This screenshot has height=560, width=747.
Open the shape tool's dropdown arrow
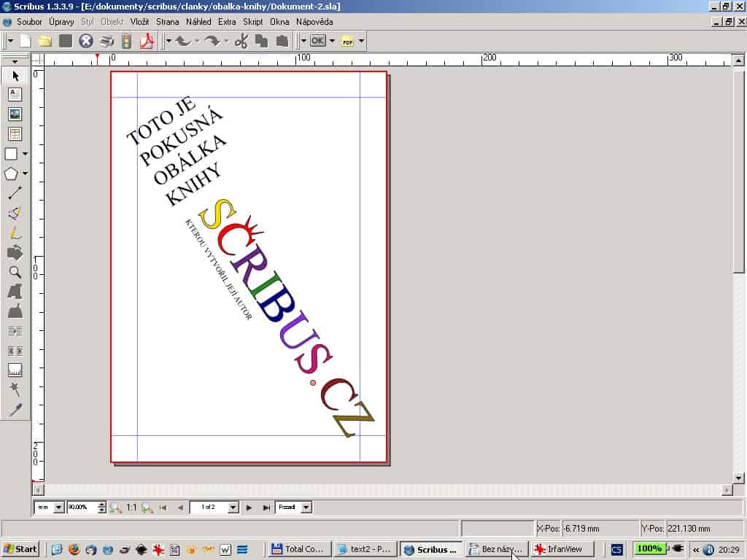[26, 154]
